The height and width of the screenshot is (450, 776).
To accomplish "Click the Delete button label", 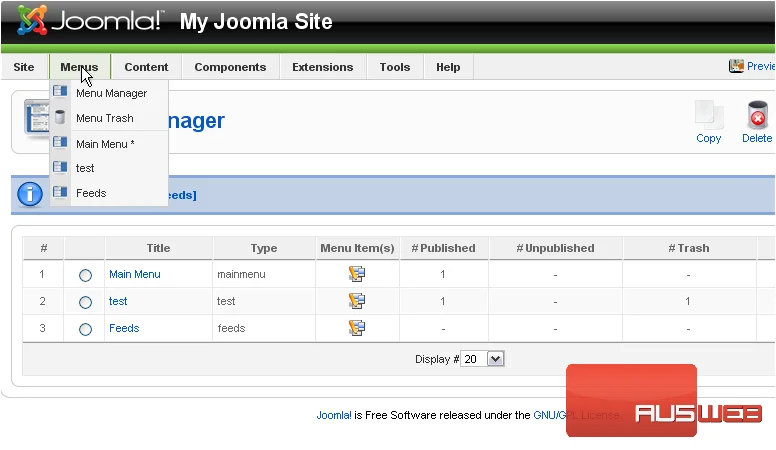I will [x=757, y=138].
